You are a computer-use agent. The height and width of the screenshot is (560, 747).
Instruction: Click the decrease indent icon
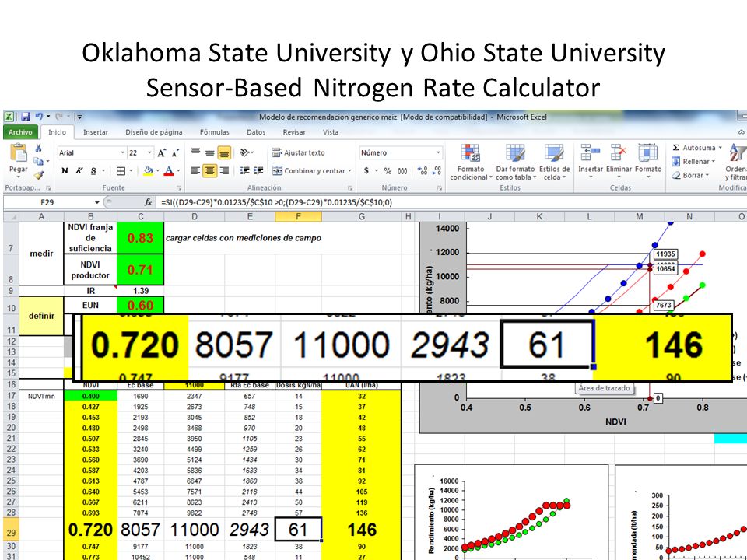tap(244, 170)
